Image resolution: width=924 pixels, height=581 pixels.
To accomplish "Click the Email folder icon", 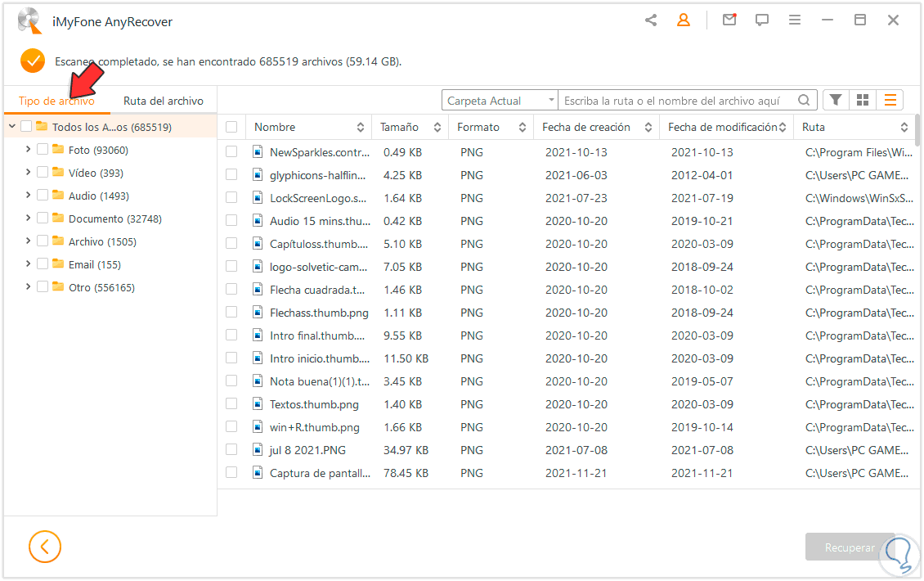I will pos(58,264).
